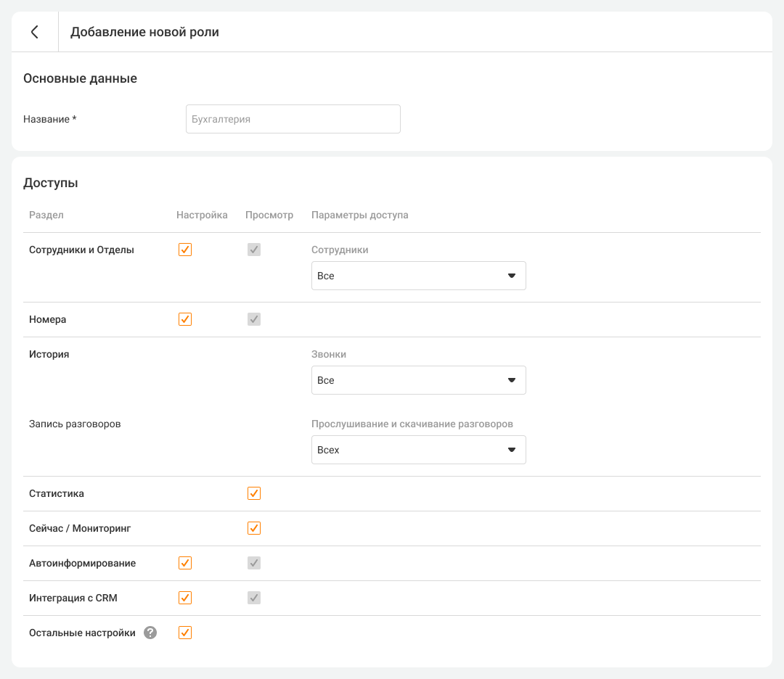Image resolution: width=784 pixels, height=679 pixels.
Task: Click the Название input field
Action: coord(293,119)
